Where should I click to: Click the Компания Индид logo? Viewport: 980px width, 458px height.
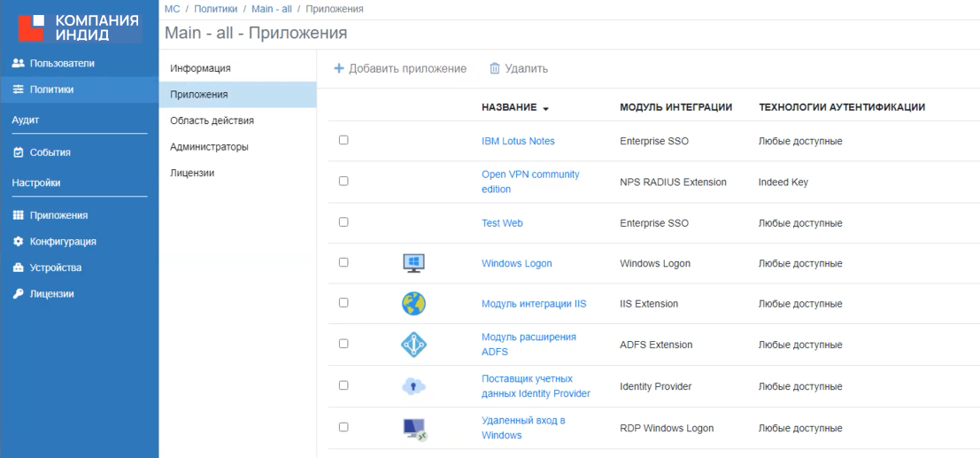(x=79, y=27)
